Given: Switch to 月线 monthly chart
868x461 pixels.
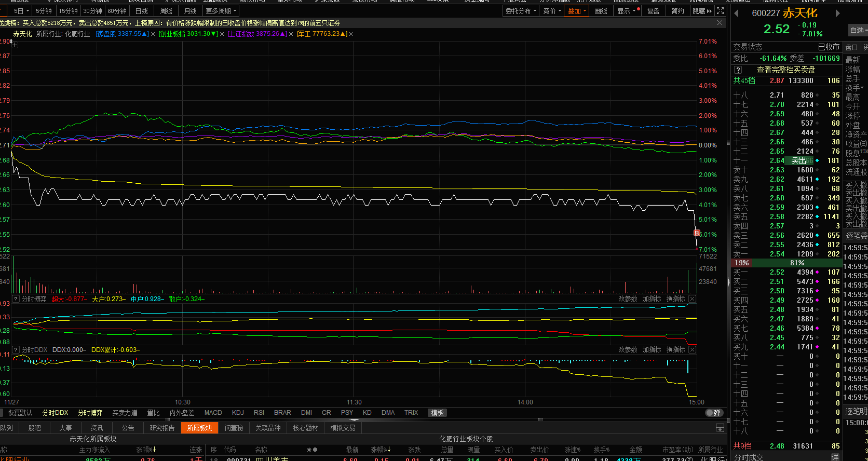Looking at the screenshot, I should click(191, 11).
